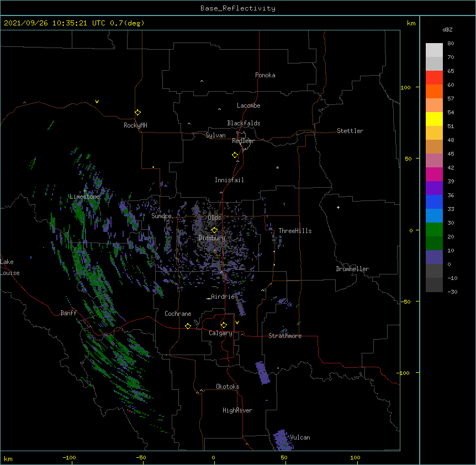476x465 pixels.
Task: Click the Sylvan label
Action: coord(215,135)
